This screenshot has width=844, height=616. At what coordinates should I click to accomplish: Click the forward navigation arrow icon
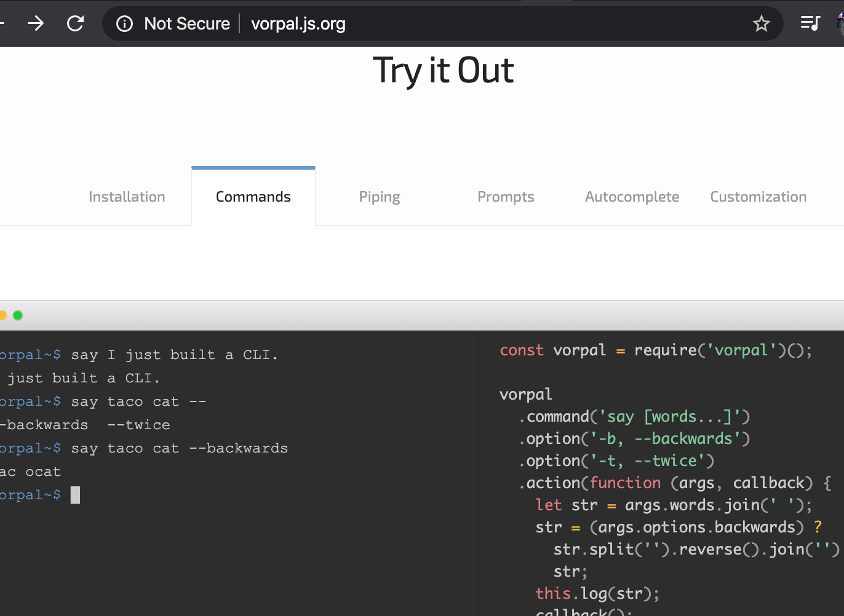pyautogui.click(x=36, y=23)
